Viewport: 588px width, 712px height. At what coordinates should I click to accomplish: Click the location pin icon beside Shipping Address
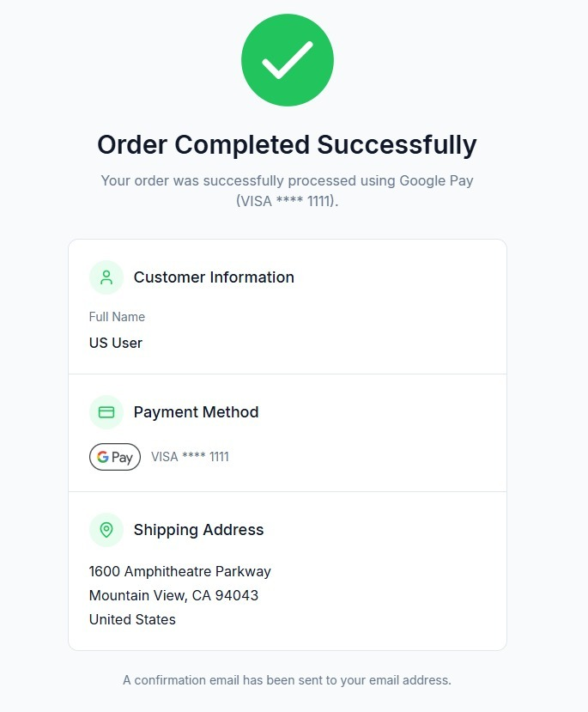[106, 530]
